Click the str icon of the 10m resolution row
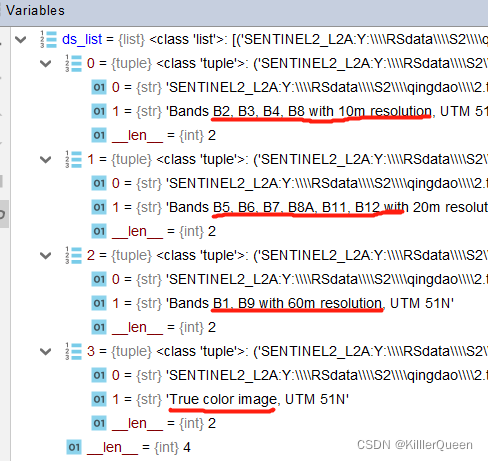The width and height of the screenshot is (488, 461). tap(99, 111)
